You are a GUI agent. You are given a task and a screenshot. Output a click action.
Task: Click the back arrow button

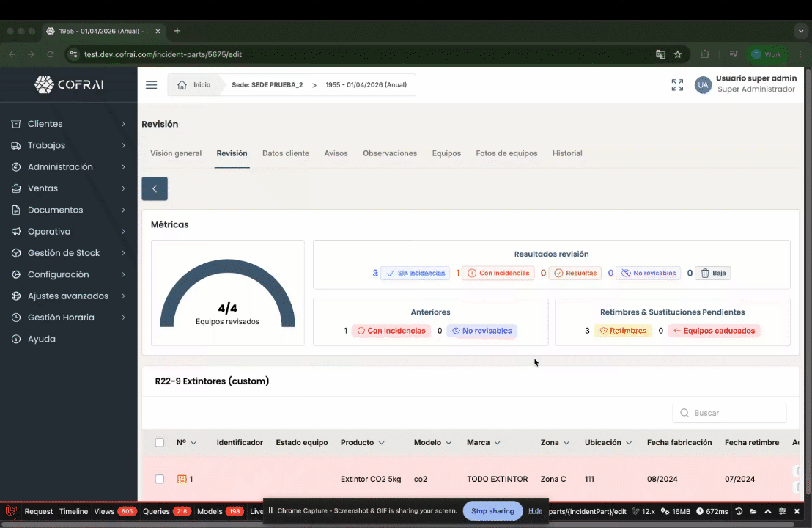pos(155,188)
